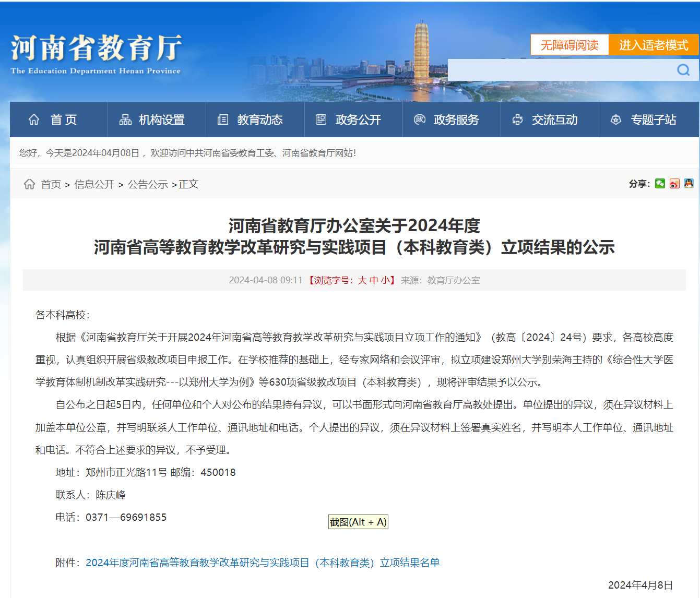The image size is (700, 598).
Task: Click inside the site search field
Action: click(559, 70)
